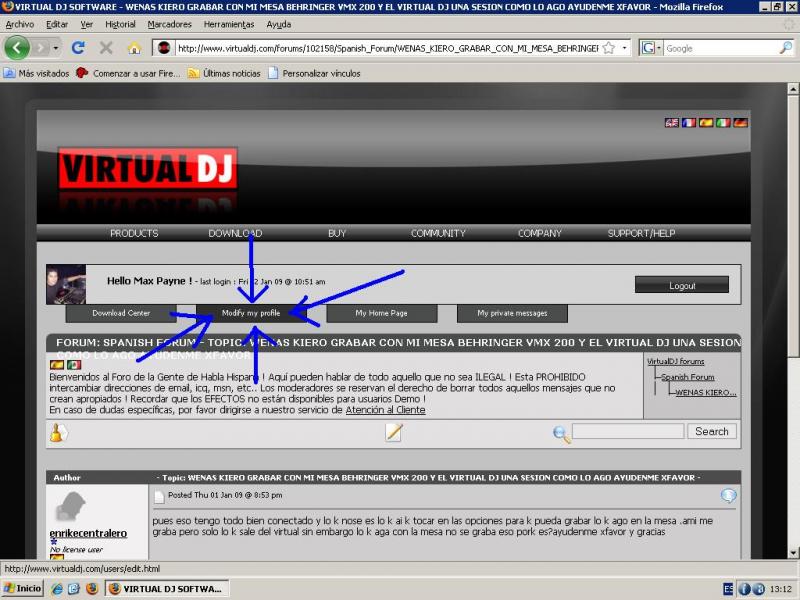Open the COMPANY navigation item

pyautogui.click(x=540, y=233)
